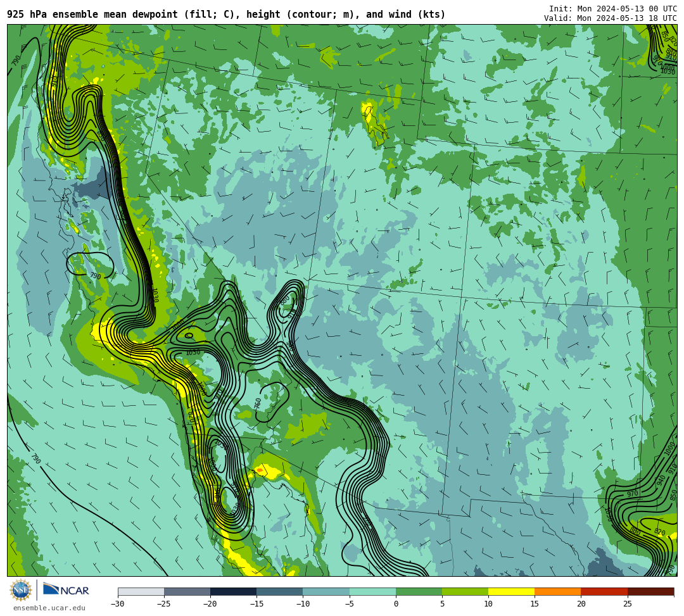Click the colorbar tick label -5

(x=349, y=604)
